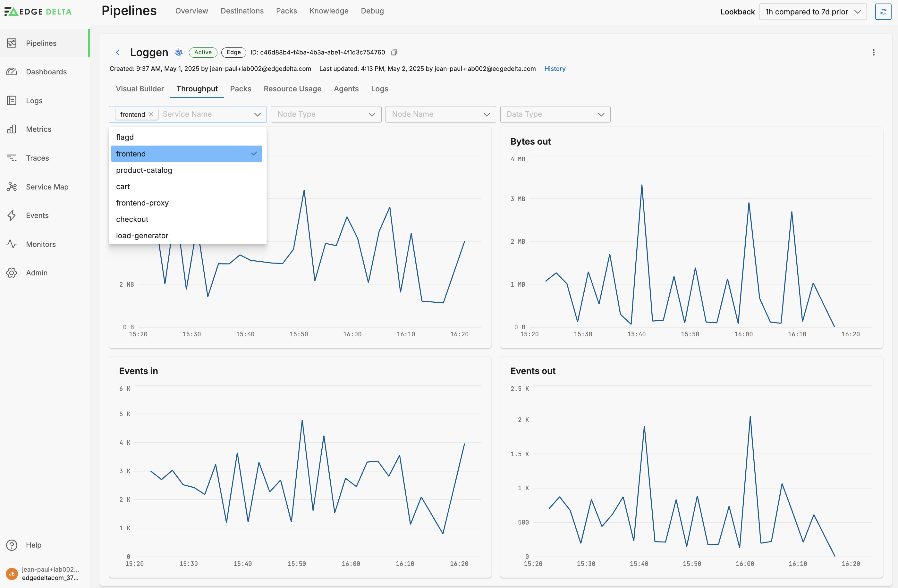The image size is (898, 588).
Task: Open Traces in the sidebar
Action: pyautogui.click(x=44, y=158)
